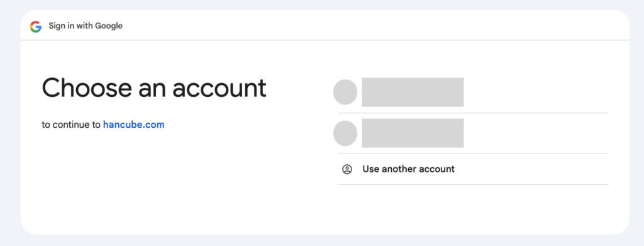Select the second account's avatar circle
644x246 pixels.
tap(345, 133)
